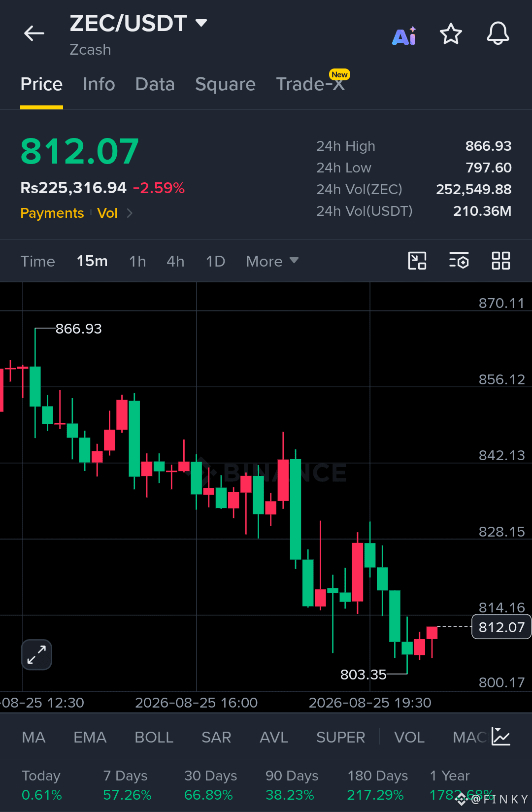Tap the large 812.07 price
This screenshot has width=532, height=812.
click(x=80, y=151)
